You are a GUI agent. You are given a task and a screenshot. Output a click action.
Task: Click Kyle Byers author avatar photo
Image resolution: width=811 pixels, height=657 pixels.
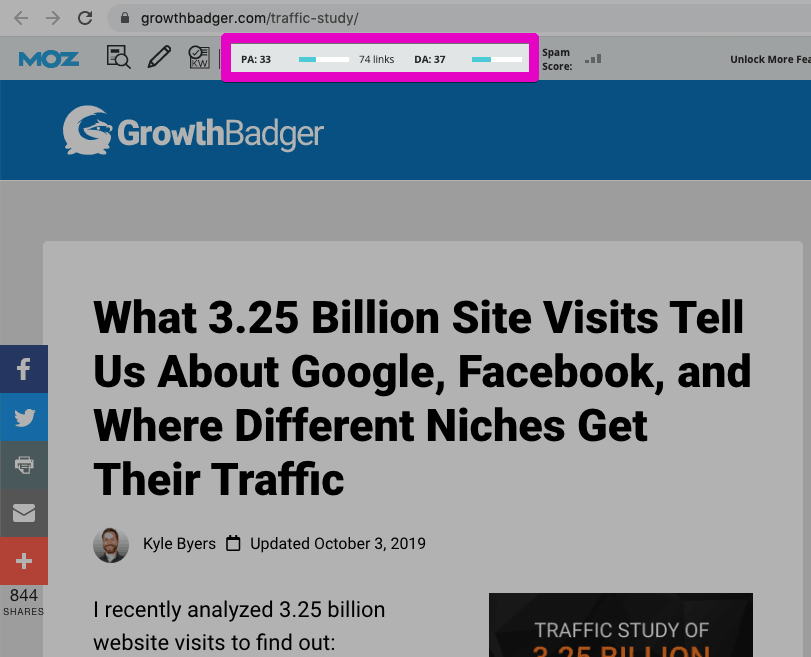111,545
